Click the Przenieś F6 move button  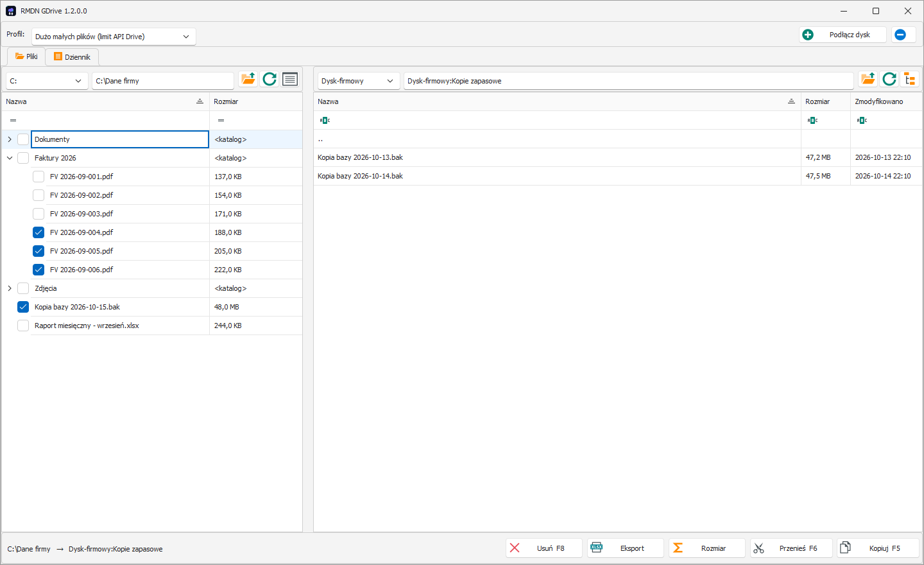pos(791,548)
